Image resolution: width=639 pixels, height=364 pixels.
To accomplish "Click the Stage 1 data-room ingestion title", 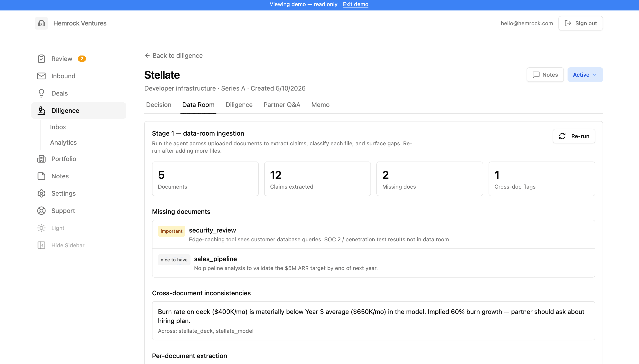I will point(198,134).
